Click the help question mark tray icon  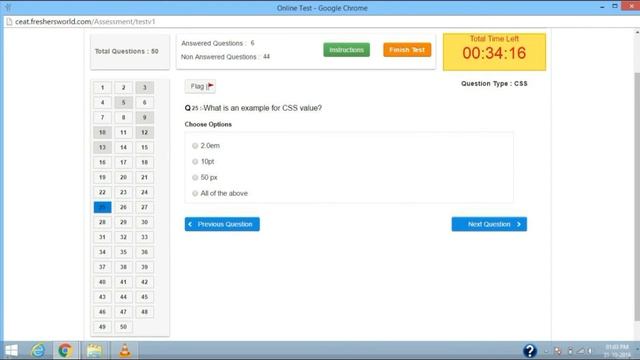(x=529, y=351)
